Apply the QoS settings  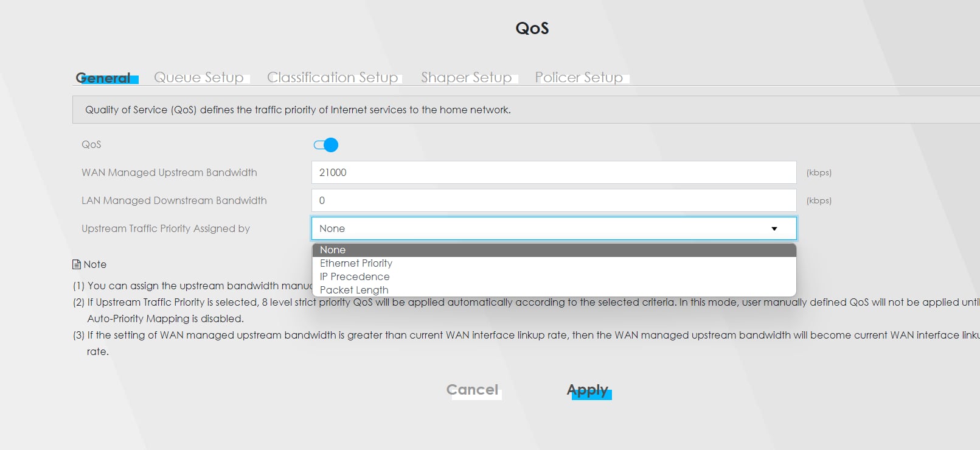(588, 390)
